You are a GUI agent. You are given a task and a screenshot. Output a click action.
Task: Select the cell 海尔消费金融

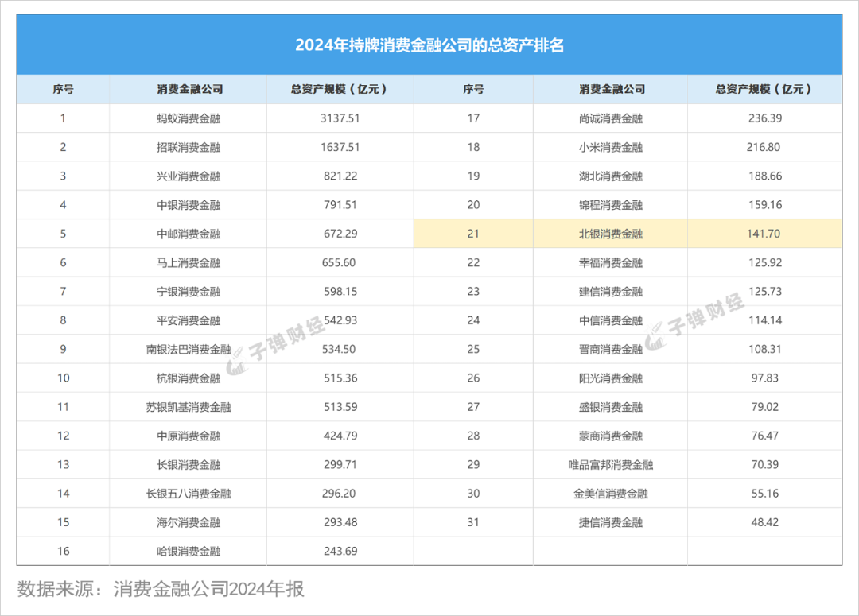click(189, 522)
